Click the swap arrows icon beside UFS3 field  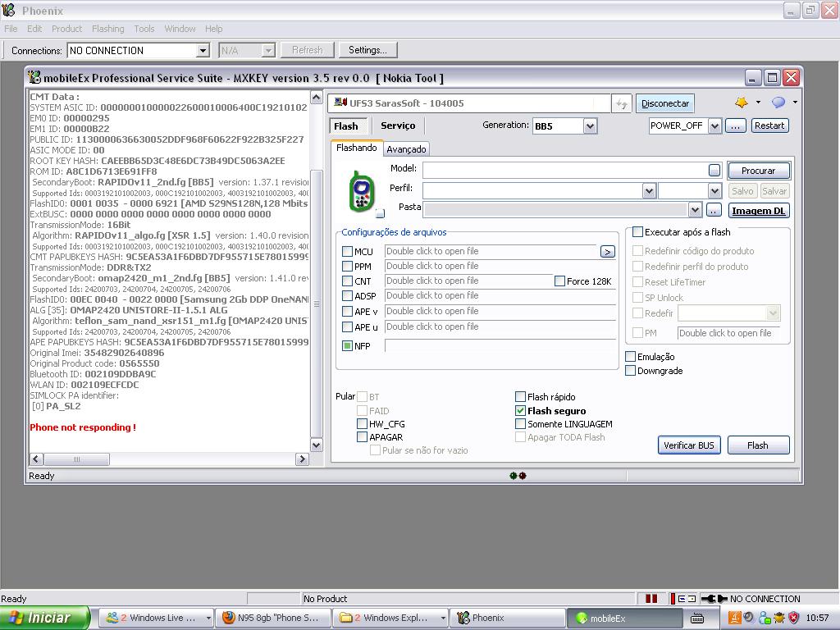(622, 104)
